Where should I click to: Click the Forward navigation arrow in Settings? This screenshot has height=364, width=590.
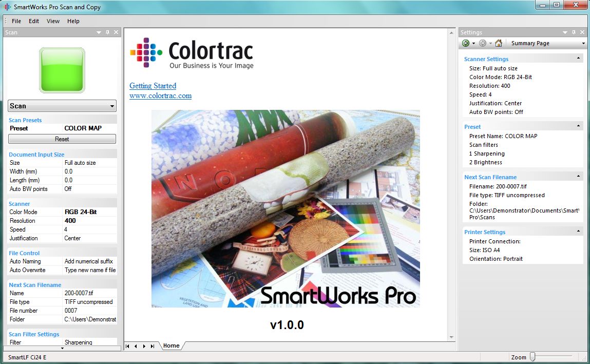(482, 43)
